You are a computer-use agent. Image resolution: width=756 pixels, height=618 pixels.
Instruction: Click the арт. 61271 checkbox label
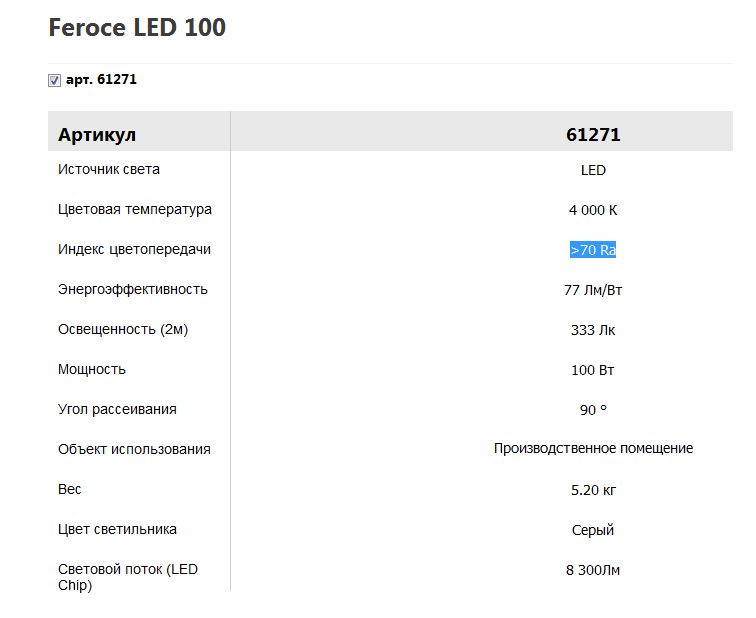pyautogui.click(x=101, y=80)
